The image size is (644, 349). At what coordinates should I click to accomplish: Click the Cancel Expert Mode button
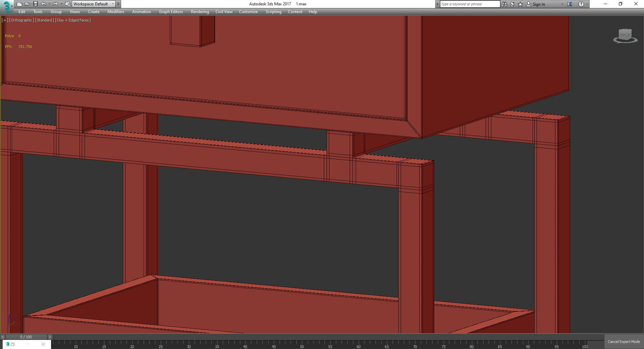pyautogui.click(x=624, y=342)
